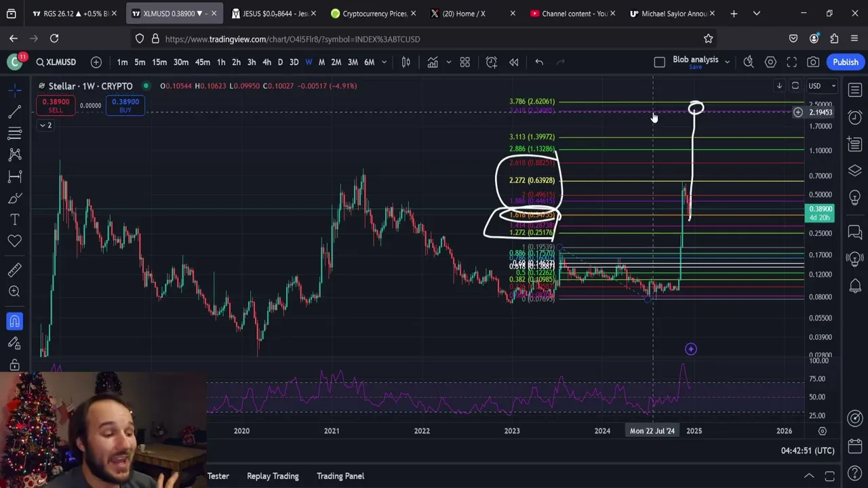Switch to the 6M timeframe
868x488 pixels.
click(x=369, y=62)
